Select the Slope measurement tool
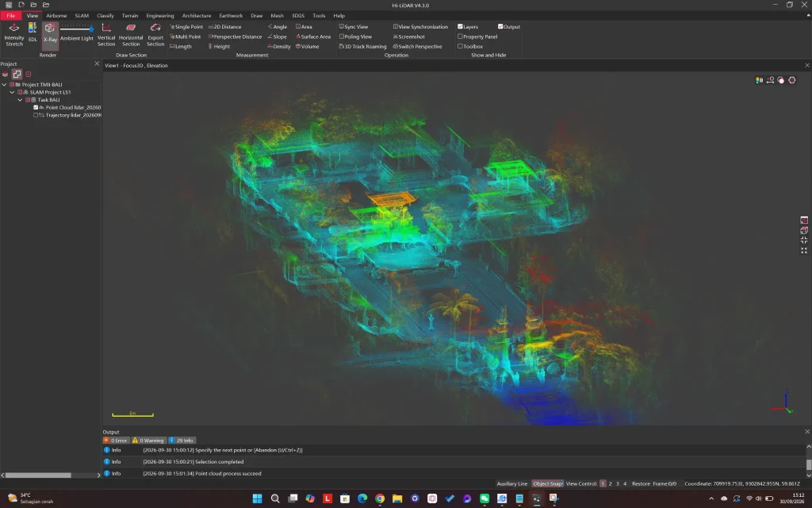812x508 pixels. tap(277, 37)
